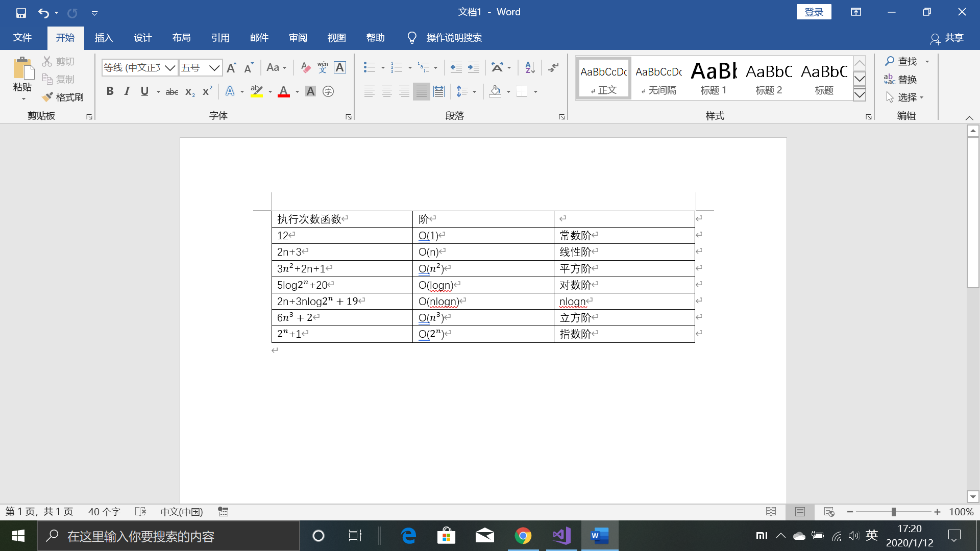Screen dimensions: 980x551
Task: Click the 登录 sign-in button
Action: tap(814, 12)
